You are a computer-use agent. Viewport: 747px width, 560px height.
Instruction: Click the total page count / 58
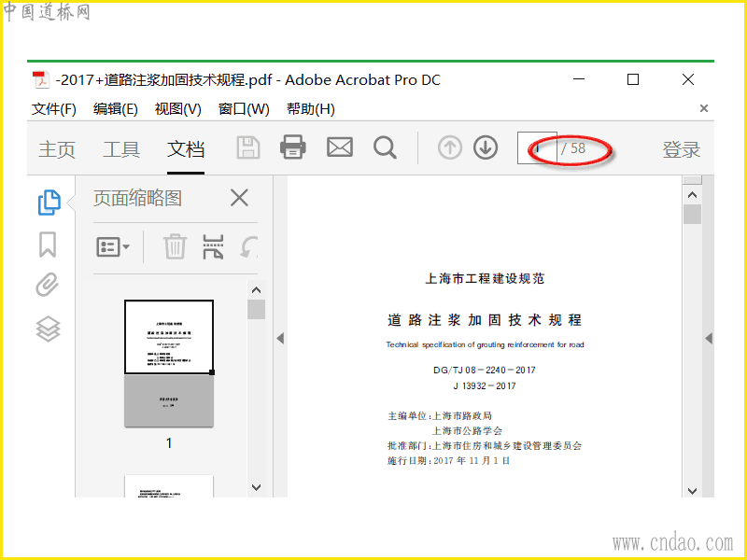tap(573, 148)
